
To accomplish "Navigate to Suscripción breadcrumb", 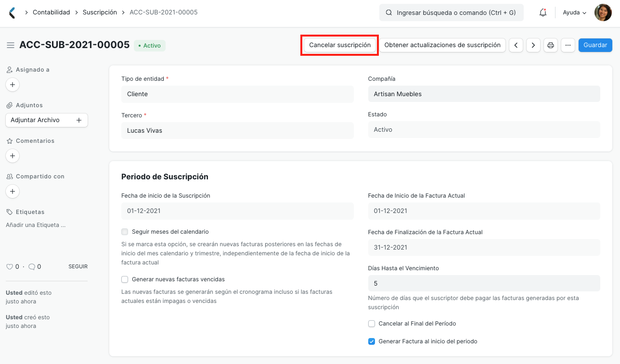I will 100,13.
